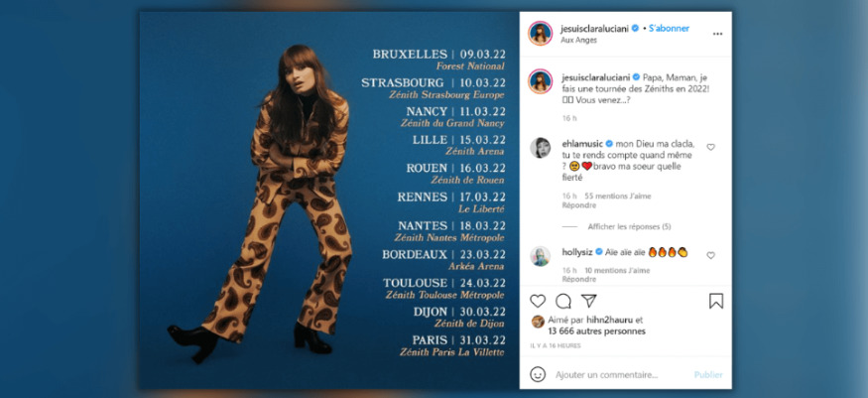Click the Publier button
Screen dimensions: 868x398
(x=708, y=375)
